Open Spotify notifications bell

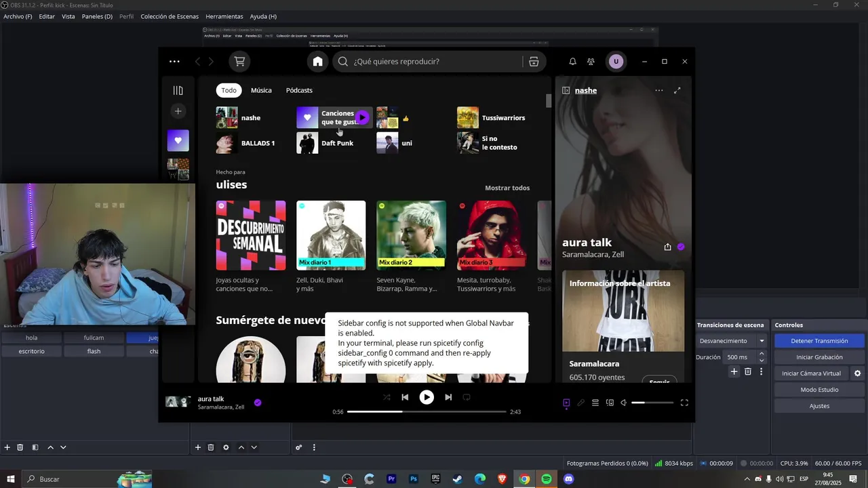pos(572,62)
